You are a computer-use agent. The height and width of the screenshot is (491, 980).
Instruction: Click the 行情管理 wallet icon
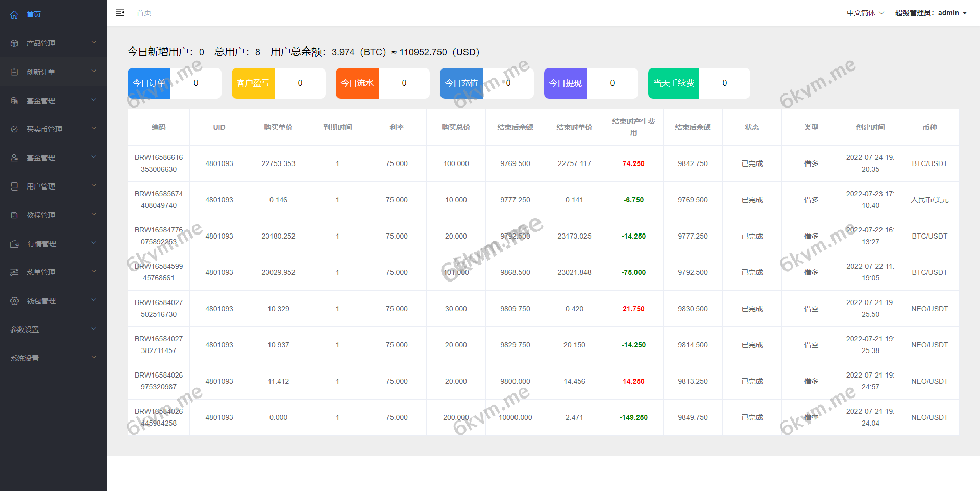[x=15, y=244]
